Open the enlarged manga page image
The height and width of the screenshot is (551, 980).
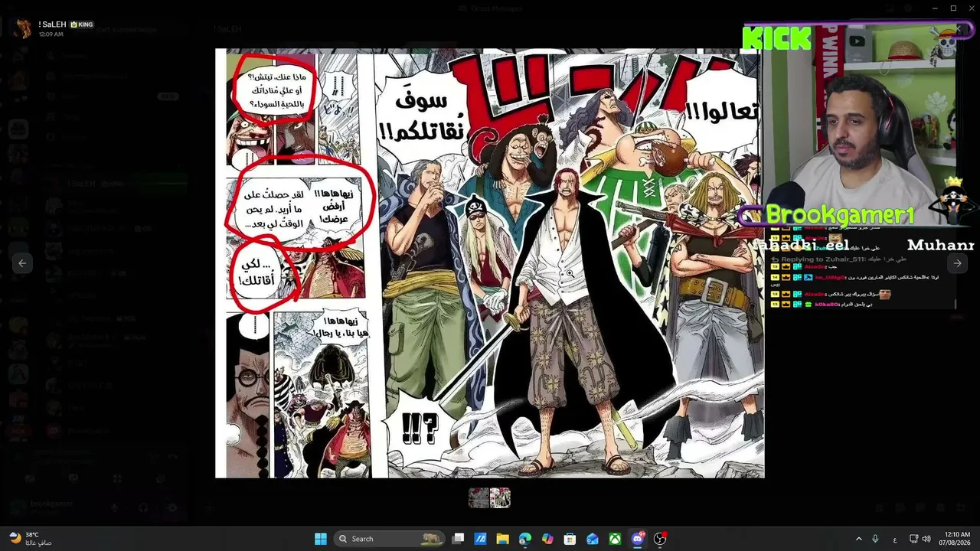pyautogui.click(x=490, y=263)
